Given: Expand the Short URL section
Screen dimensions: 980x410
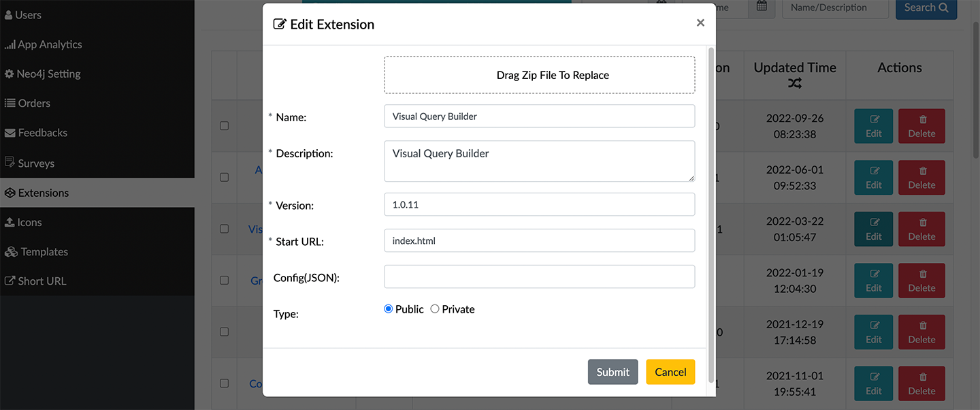Looking at the screenshot, I should point(39,281).
